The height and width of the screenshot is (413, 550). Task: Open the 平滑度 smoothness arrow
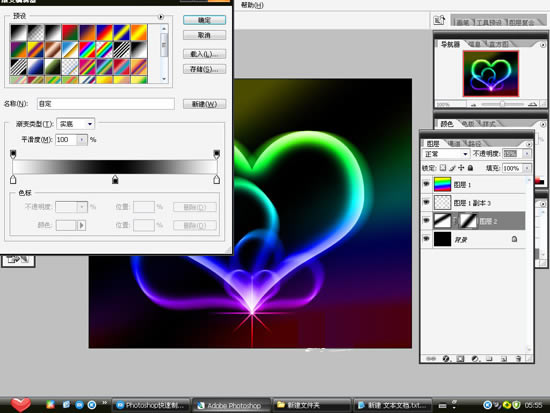(x=82, y=140)
